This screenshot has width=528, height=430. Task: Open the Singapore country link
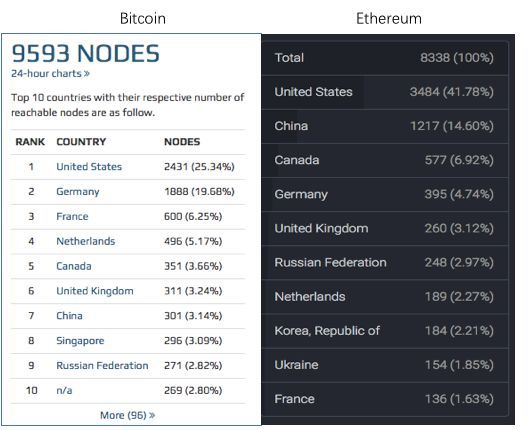pos(80,341)
